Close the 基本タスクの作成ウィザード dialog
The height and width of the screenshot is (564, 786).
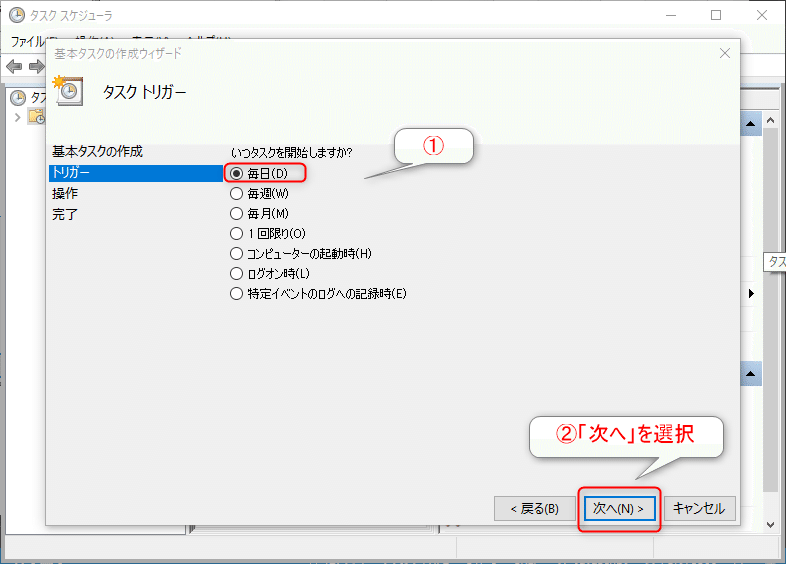click(x=725, y=53)
